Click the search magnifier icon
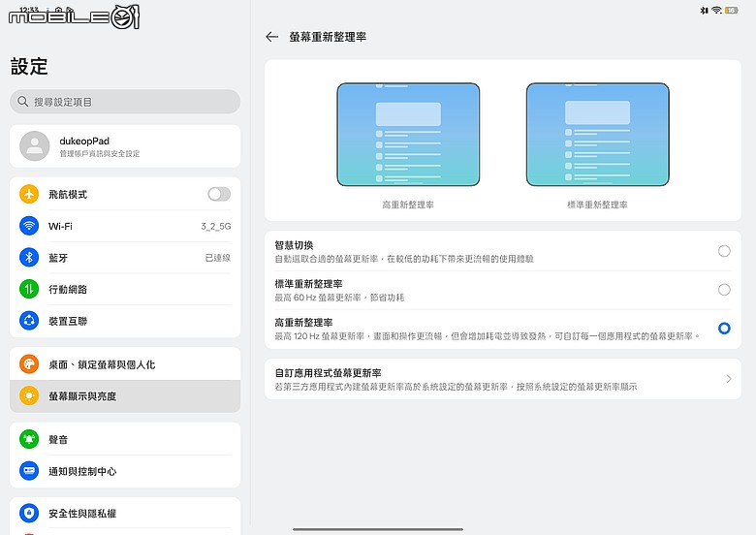This screenshot has height=535, width=756. pyautogui.click(x=22, y=102)
